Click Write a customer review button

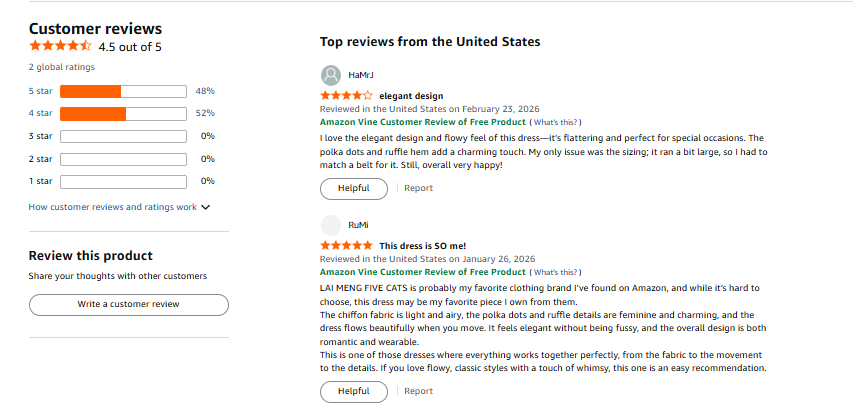pos(128,304)
